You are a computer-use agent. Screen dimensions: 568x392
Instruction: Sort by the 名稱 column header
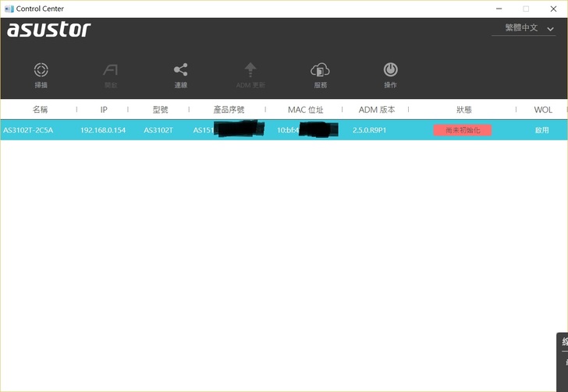point(40,109)
